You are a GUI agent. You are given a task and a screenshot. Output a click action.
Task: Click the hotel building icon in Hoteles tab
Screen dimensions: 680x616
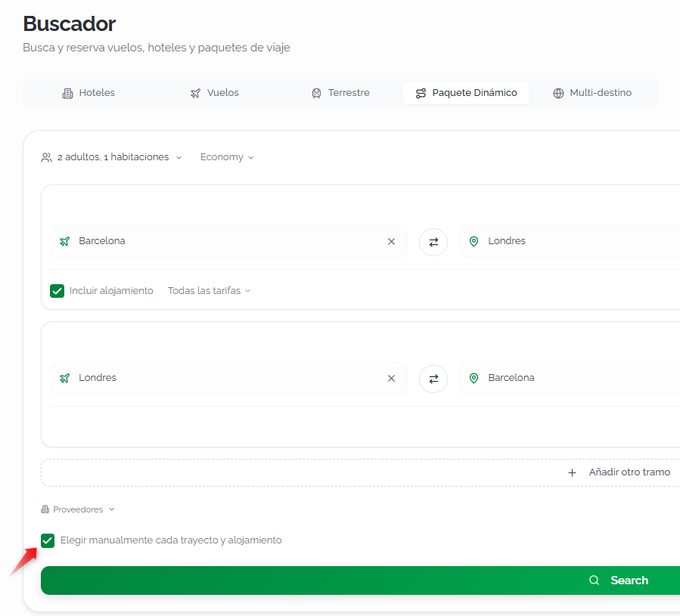pyautogui.click(x=67, y=93)
